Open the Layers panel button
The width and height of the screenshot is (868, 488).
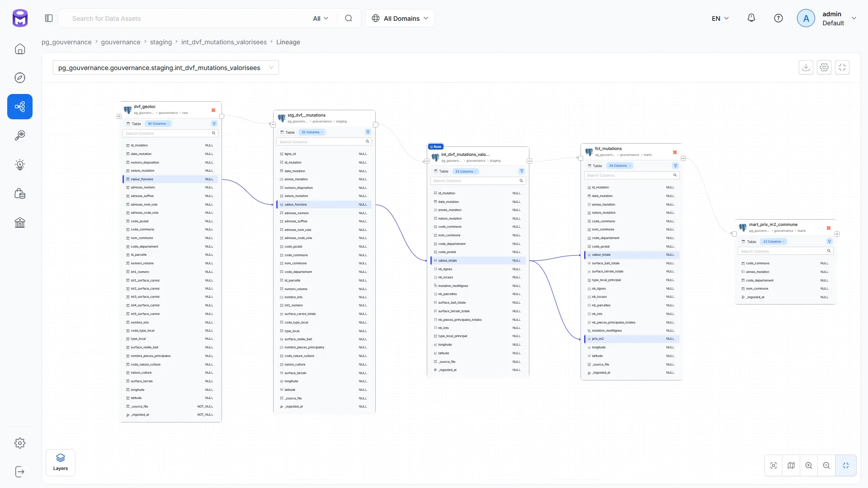61,462
